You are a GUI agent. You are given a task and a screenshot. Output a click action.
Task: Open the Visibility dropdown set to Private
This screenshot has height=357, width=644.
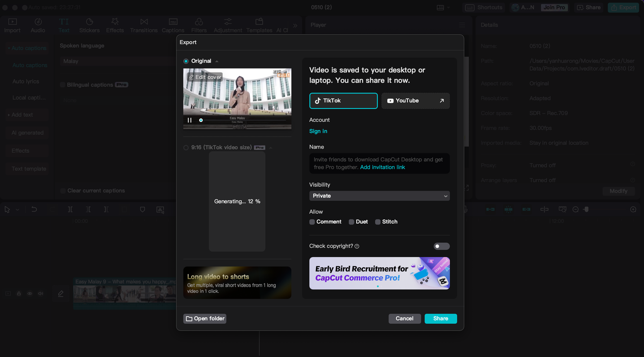pyautogui.click(x=379, y=196)
